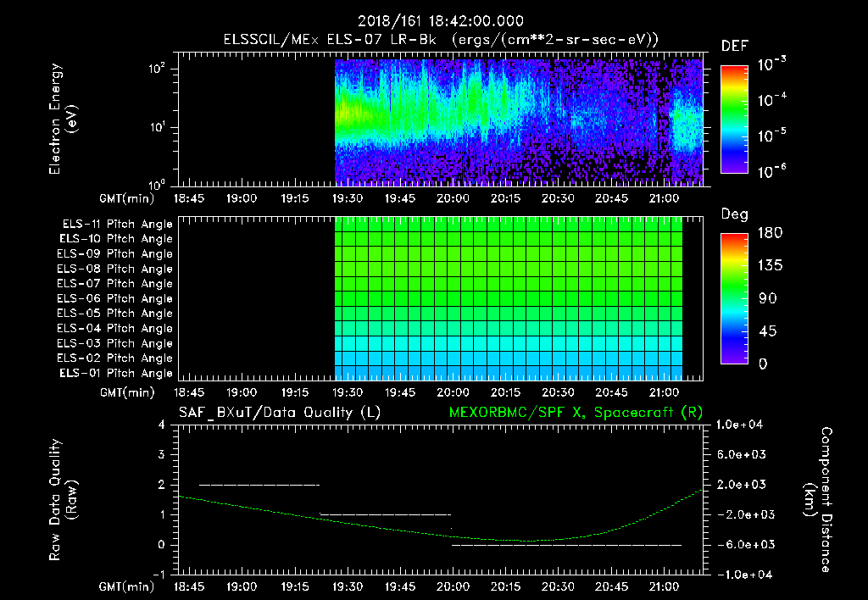Screen dimensions: 868x600
Task: Click the ELS-03 Pitch Angle row label
Action: pos(114,343)
